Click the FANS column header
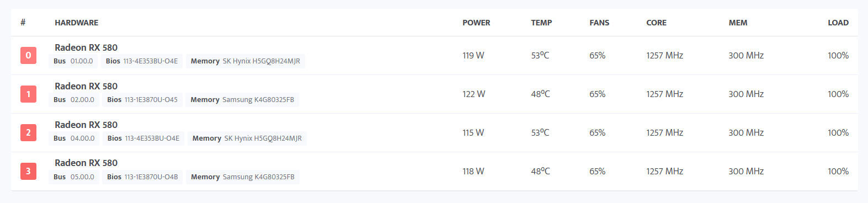Image resolution: width=868 pixels, height=203 pixels. (x=599, y=23)
